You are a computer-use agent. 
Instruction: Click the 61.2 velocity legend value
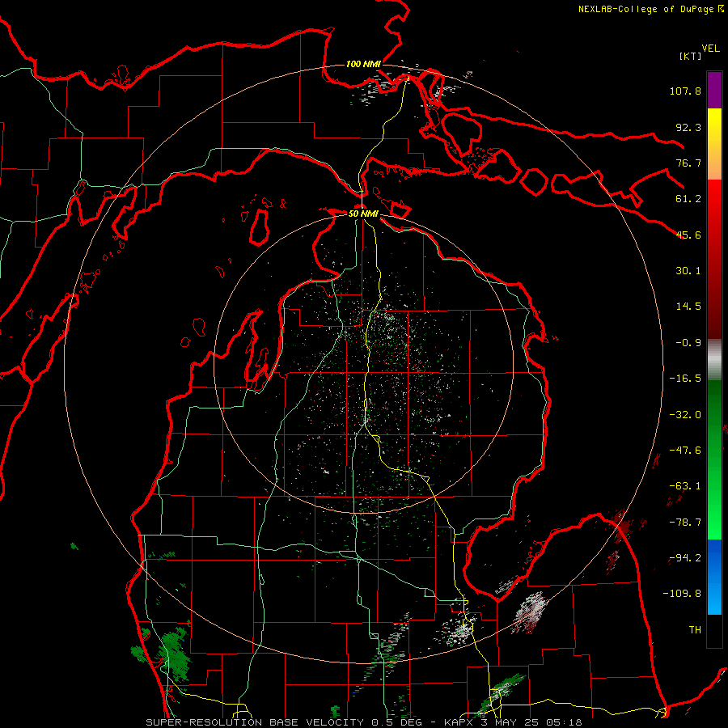(688, 199)
